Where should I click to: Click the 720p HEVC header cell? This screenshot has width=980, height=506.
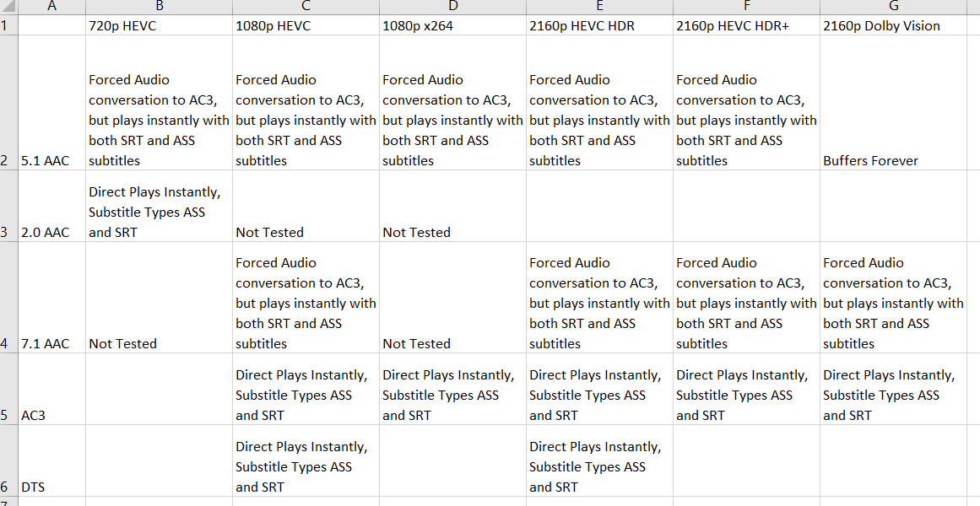tap(160, 25)
